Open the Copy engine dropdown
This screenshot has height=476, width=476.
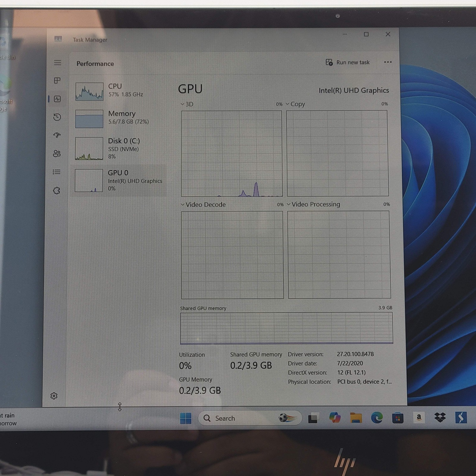tap(295, 104)
